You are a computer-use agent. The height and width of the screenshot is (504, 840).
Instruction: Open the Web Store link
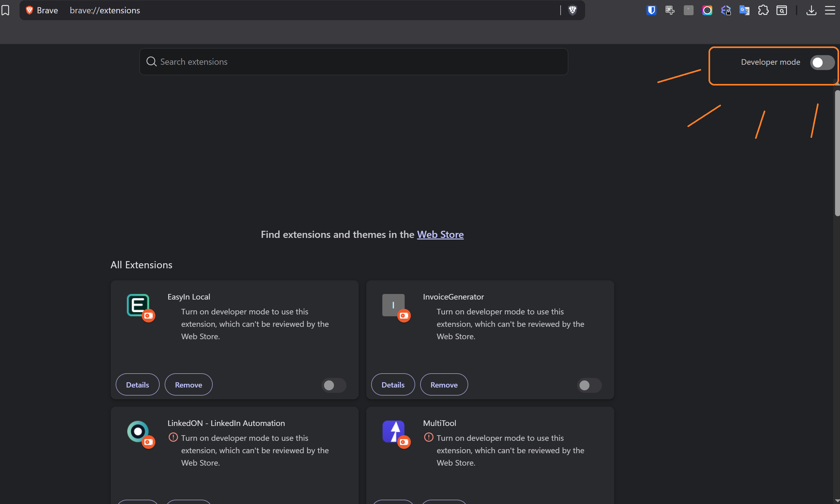440,234
